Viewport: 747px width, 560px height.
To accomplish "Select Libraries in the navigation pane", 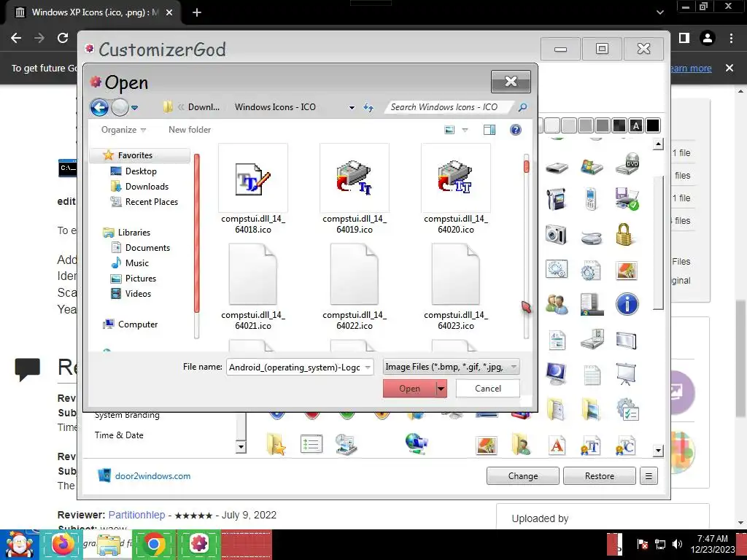I will tap(134, 233).
